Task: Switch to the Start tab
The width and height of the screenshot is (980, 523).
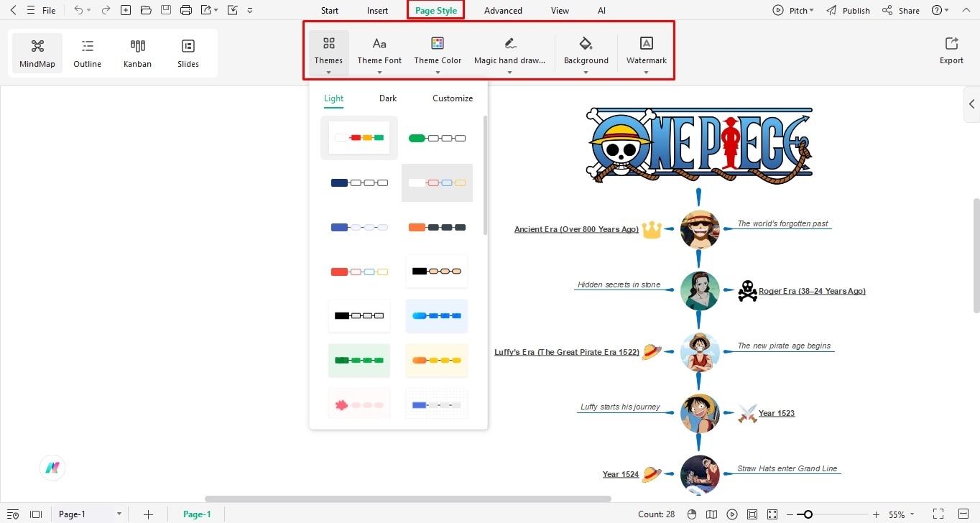Action: click(x=330, y=11)
